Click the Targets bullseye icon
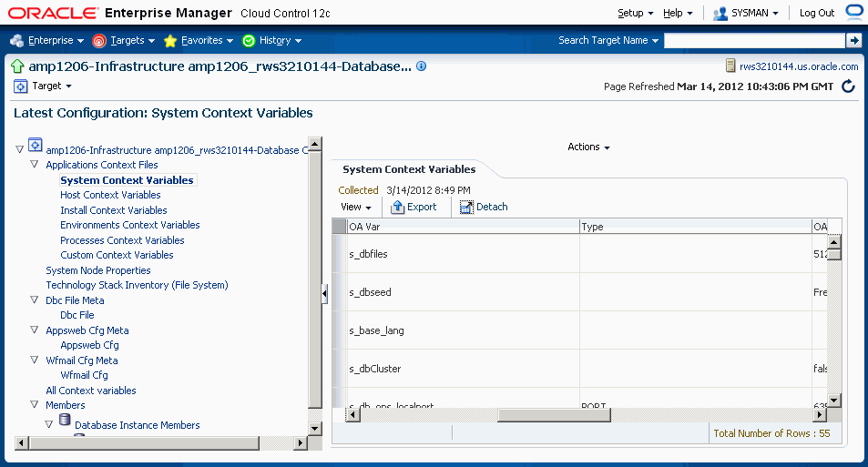 click(99, 40)
